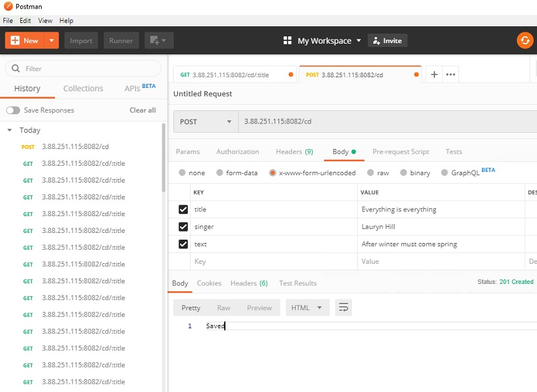Switch to the Collections sidebar tab
Screen dimensions: 537x392
click(x=83, y=89)
